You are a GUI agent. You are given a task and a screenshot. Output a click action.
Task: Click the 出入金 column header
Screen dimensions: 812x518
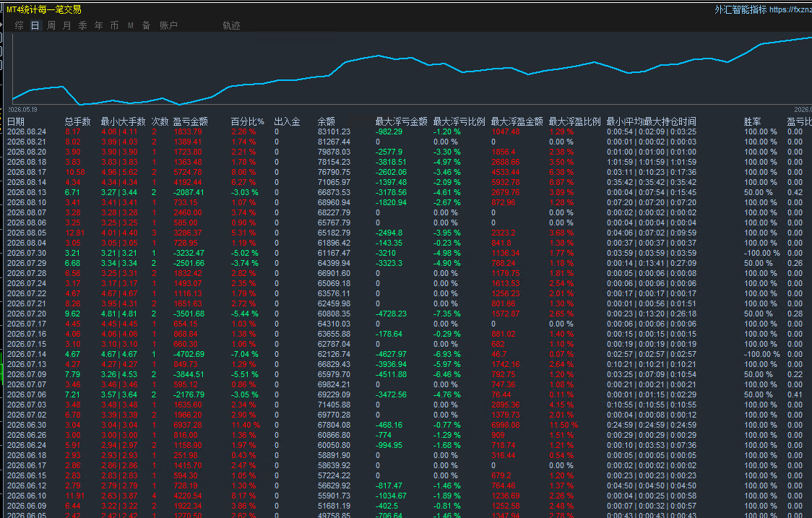tap(288, 121)
